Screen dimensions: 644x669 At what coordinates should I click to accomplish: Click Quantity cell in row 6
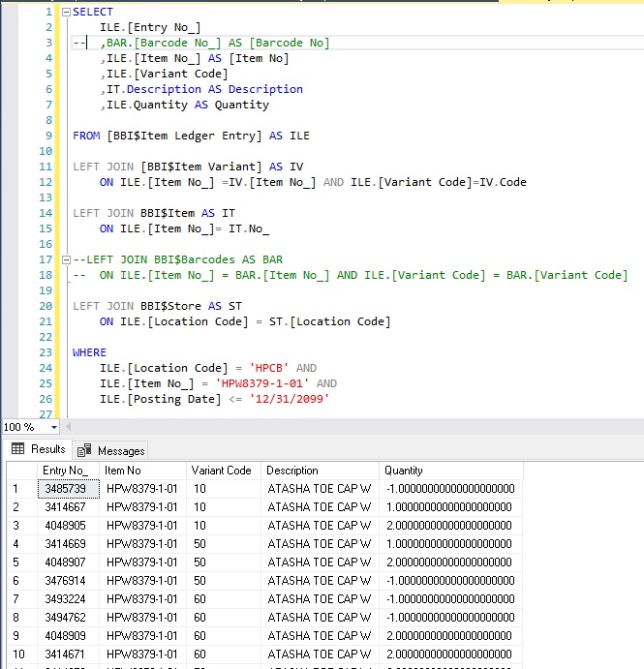tap(451, 580)
